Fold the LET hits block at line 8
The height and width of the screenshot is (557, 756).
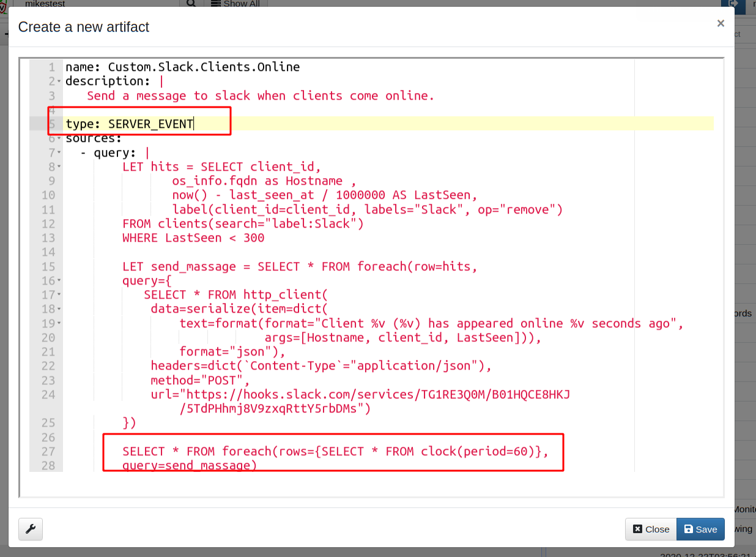pos(59,166)
